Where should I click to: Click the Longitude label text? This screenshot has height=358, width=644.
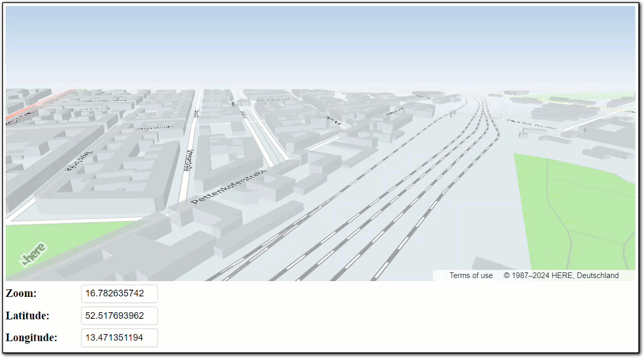point(31,337)
